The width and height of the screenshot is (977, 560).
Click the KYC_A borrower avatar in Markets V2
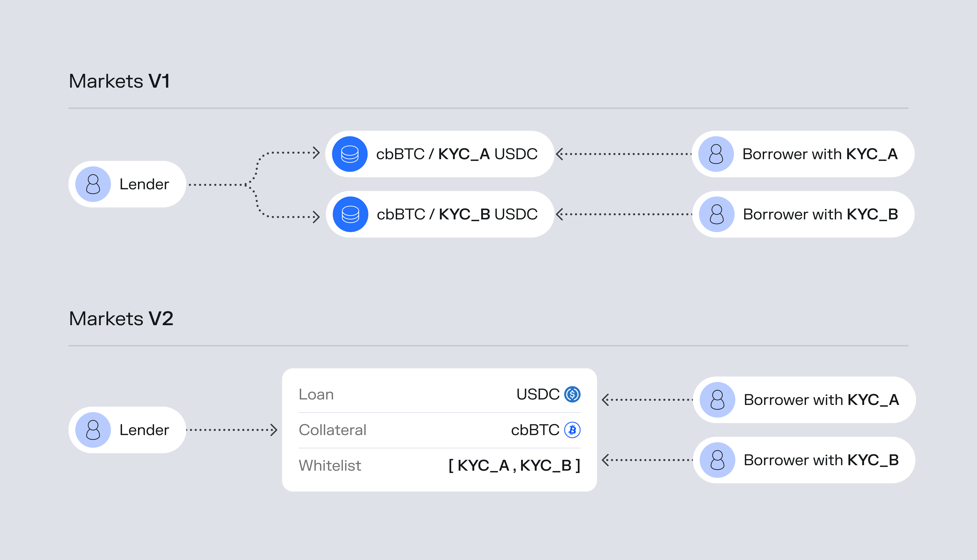click(717, 400)
